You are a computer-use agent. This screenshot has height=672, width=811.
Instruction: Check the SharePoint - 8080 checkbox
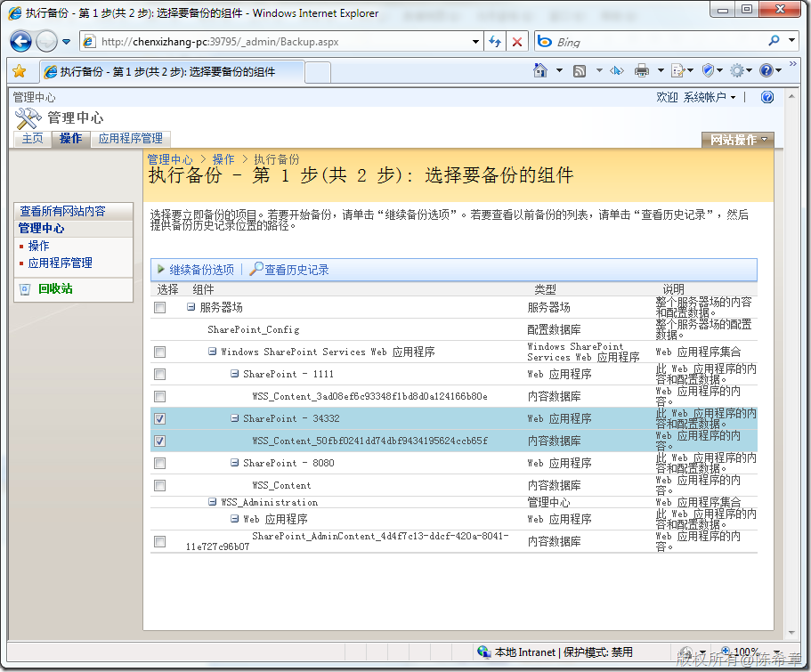tap(160, 463)
